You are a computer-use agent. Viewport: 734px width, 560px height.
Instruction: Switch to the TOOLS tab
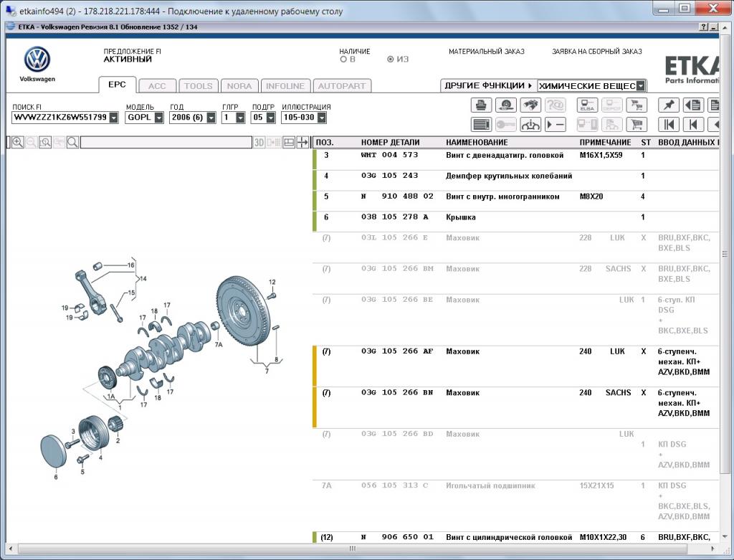(199, 86)
